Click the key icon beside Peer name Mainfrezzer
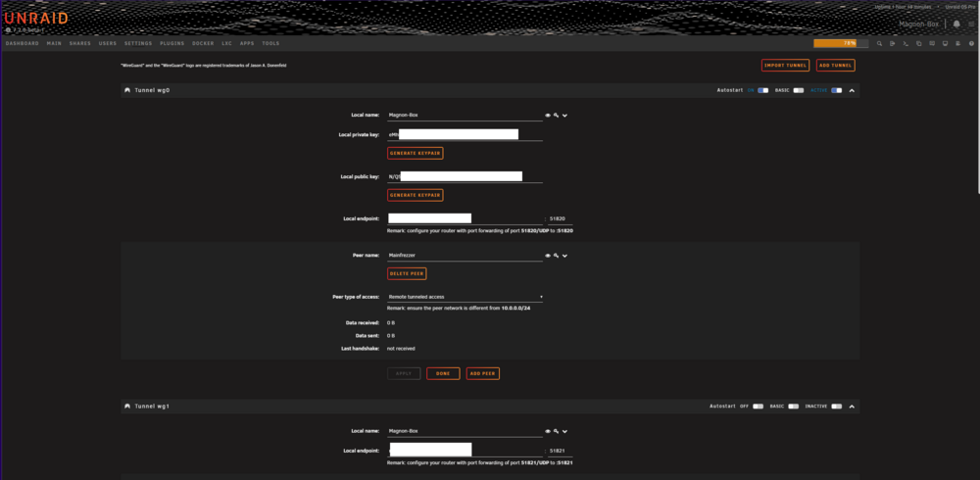The height and width of the screenshot is (480, 980). pos(556,256)
